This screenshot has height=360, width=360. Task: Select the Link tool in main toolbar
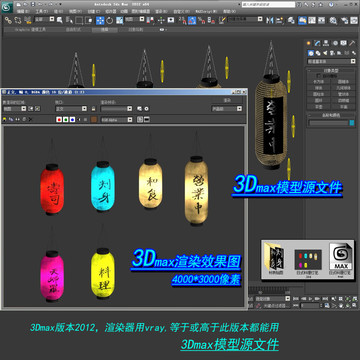tap(8, 20)
